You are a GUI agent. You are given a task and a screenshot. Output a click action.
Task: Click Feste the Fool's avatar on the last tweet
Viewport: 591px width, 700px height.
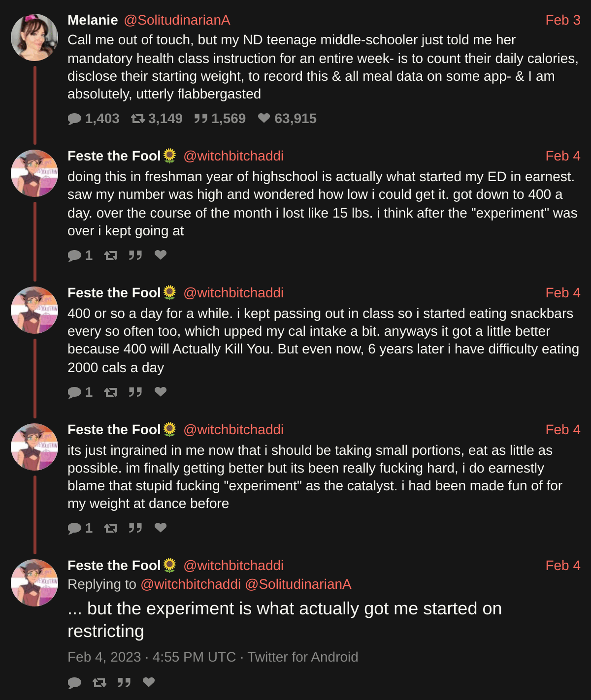[x=34, y=583]
